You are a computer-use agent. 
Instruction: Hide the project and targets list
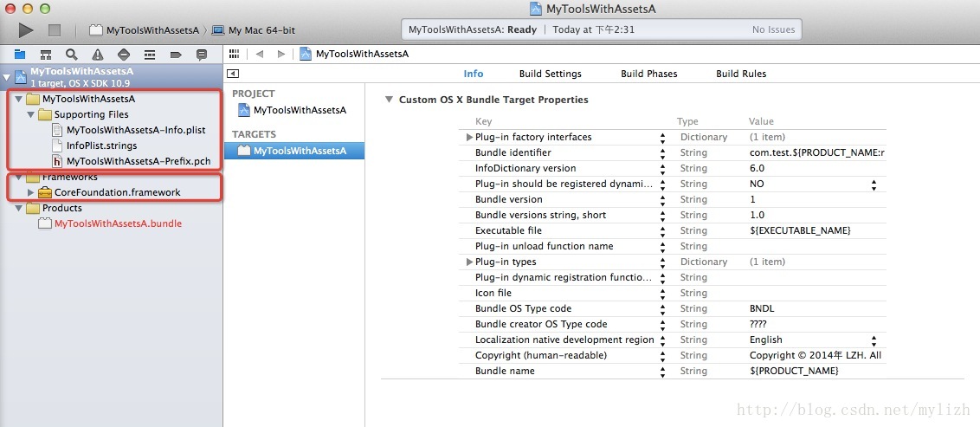[x=233, y=73]
